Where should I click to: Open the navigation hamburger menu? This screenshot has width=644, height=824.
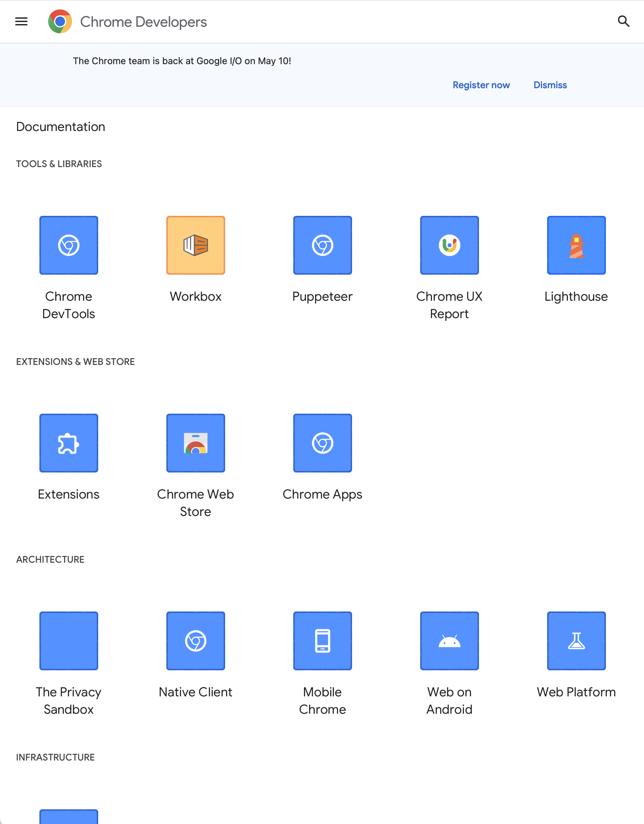21,21
